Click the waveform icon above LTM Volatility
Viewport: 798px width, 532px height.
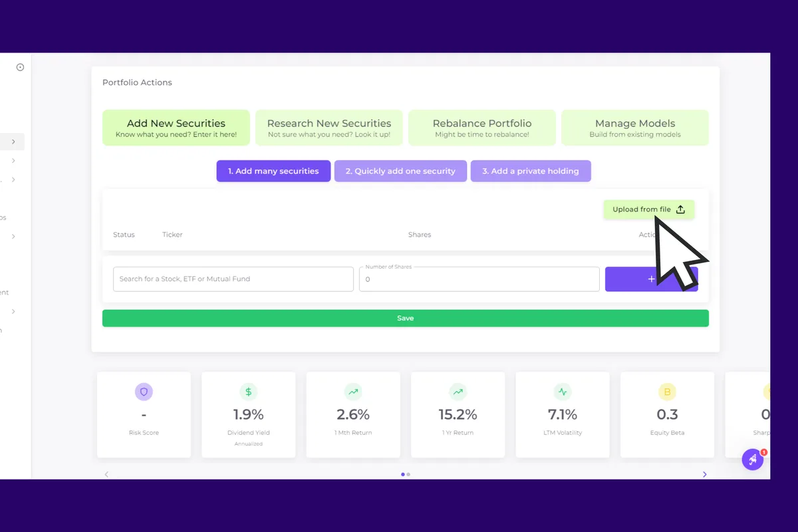(x=563, y=392)
